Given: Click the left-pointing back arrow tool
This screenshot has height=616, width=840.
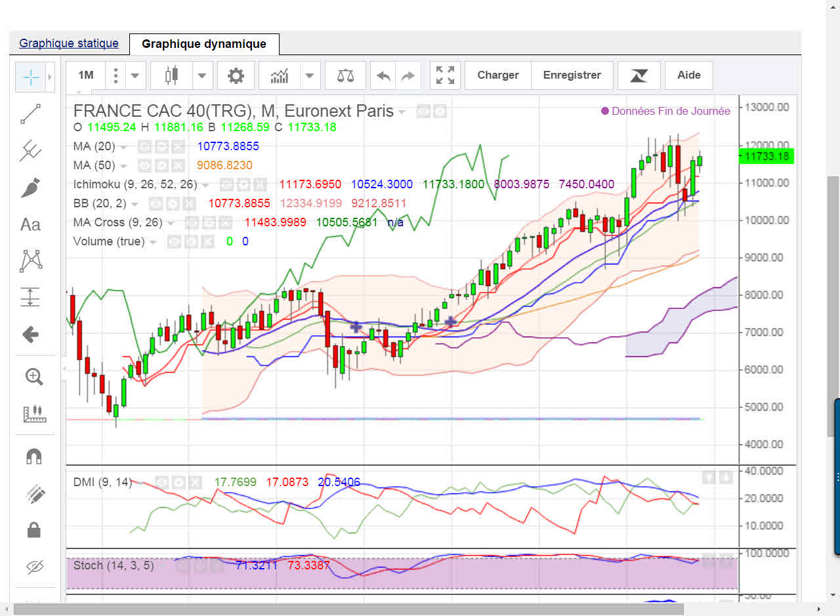Looking at the screenshot, I should coord(30,335).
